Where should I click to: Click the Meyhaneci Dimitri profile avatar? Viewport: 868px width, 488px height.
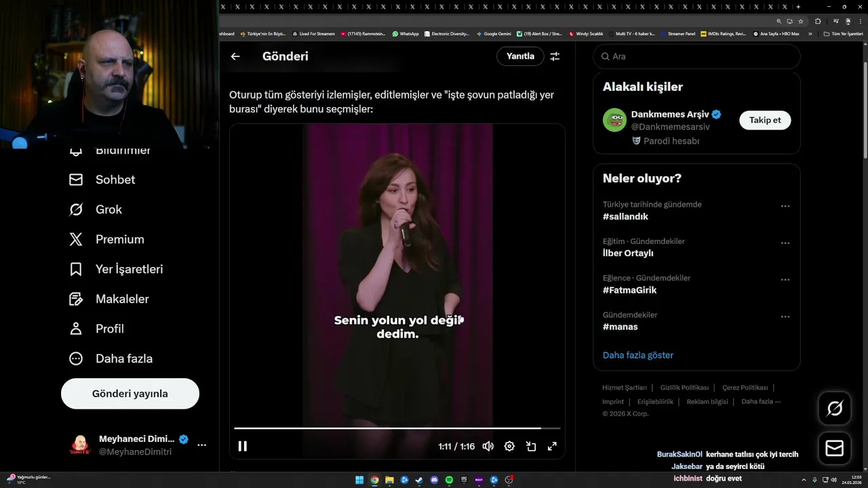point(80,445)
